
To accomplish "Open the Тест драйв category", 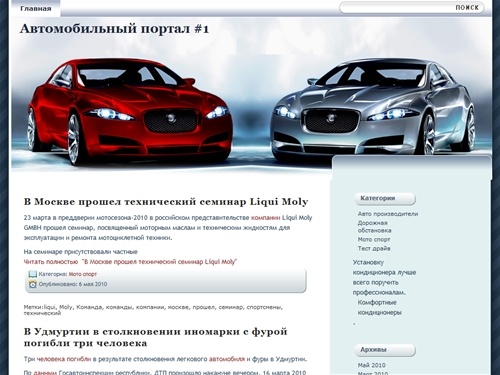I will 374,248.
